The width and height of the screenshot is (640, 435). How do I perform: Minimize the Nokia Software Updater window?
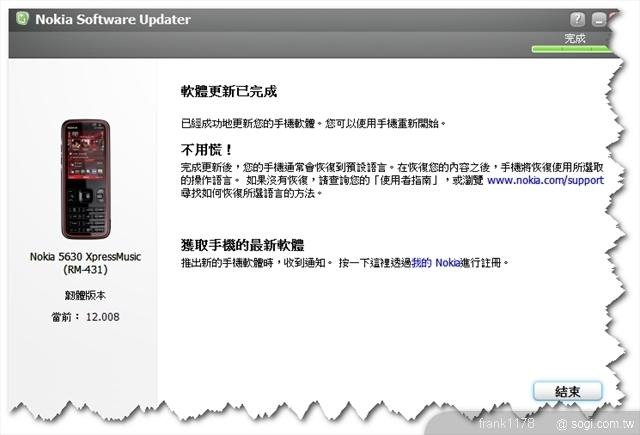coord(598,19)
